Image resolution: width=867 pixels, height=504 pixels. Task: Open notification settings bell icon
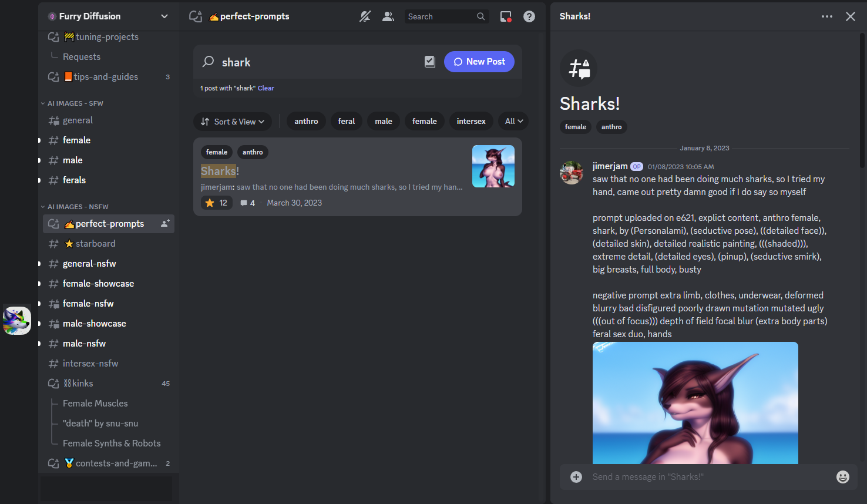pyautogui.click(x=365, y=16)
